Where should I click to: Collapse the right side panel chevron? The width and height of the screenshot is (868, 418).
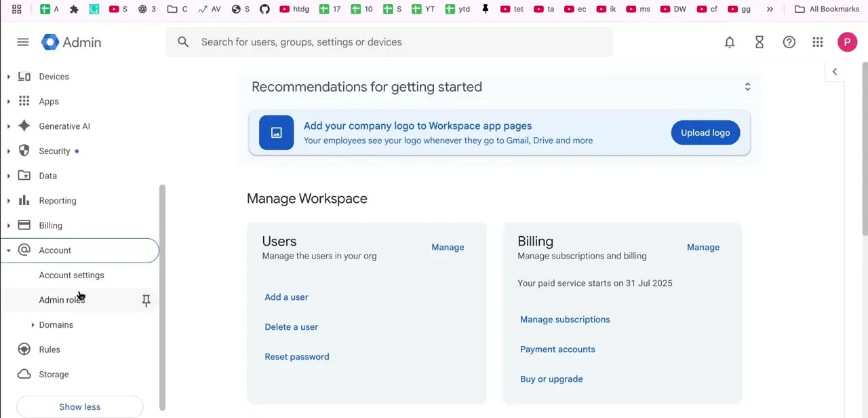(x=835, y=71)
